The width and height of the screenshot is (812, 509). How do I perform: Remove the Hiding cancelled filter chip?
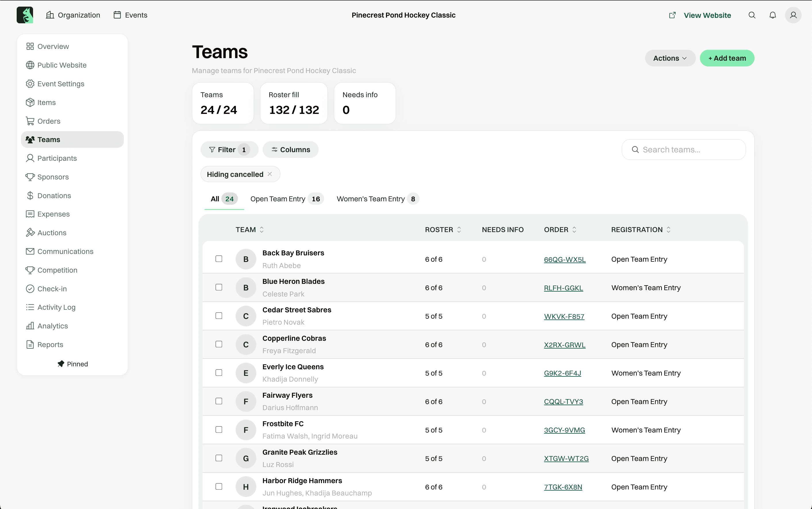pyautogui.click(x=270, y=174)
